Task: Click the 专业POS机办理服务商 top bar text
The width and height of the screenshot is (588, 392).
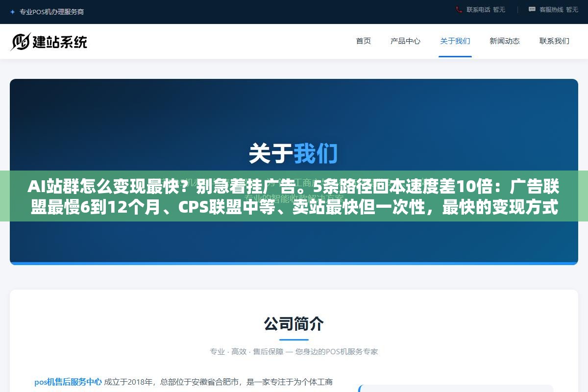Action: (x=51, y=12)
